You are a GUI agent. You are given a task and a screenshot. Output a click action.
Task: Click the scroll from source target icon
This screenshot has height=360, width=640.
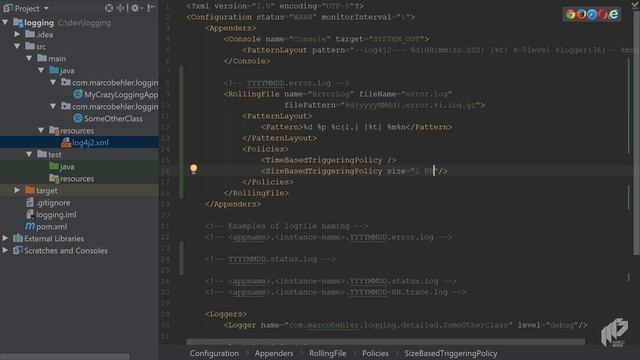pos(109,8)
